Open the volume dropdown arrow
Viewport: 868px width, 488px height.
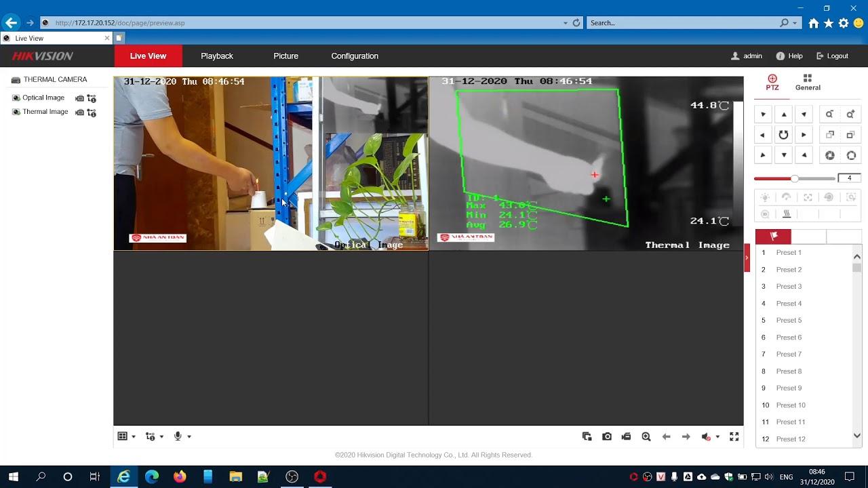click(x=717, y=437)
